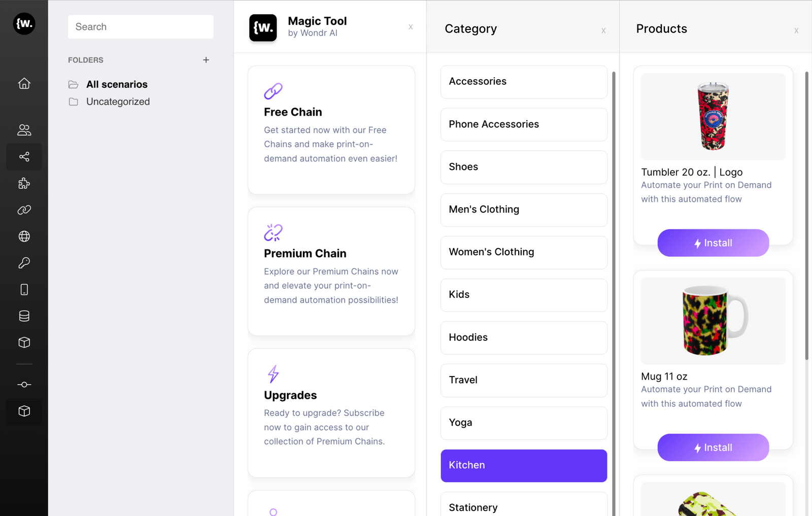The width and height of the screenshot is (812, 516).
Task: Click the database Data stores icon
Action: 24,316
